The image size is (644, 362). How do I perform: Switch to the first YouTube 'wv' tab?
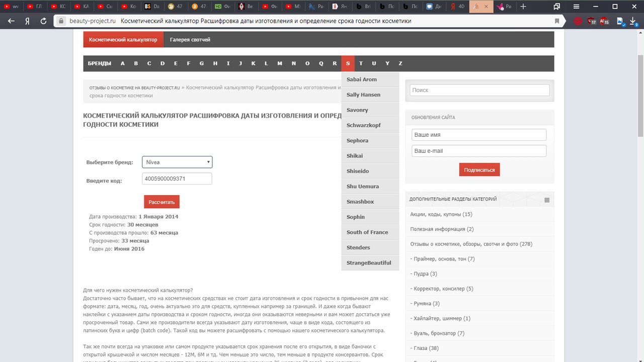click(12, 7)
